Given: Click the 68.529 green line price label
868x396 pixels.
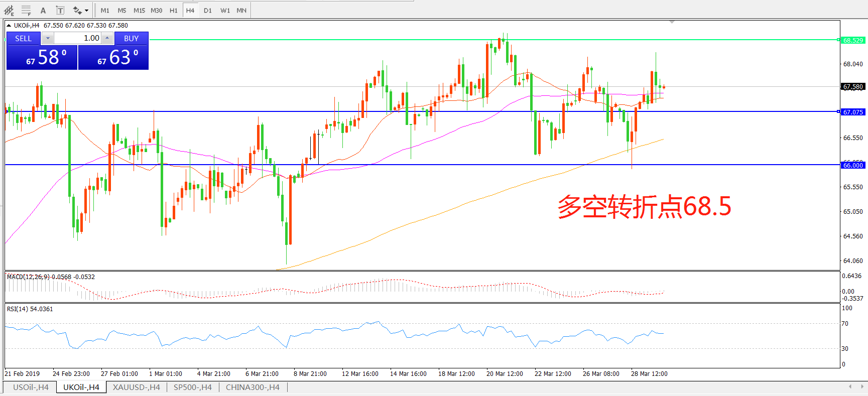Looking at the screenshot, I should (x=853, y=40).
